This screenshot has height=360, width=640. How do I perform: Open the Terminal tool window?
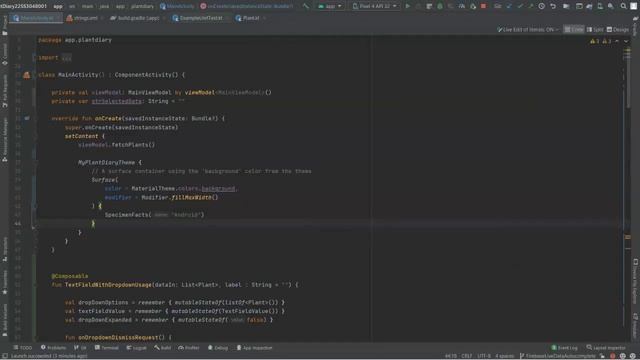pyautogui.click(x=107, y=348)
